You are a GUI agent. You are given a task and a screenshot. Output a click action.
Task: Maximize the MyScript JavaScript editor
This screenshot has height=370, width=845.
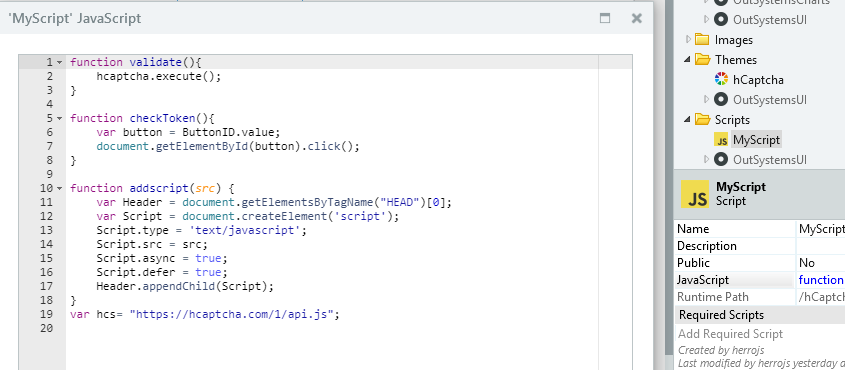(x=605, y=18)
